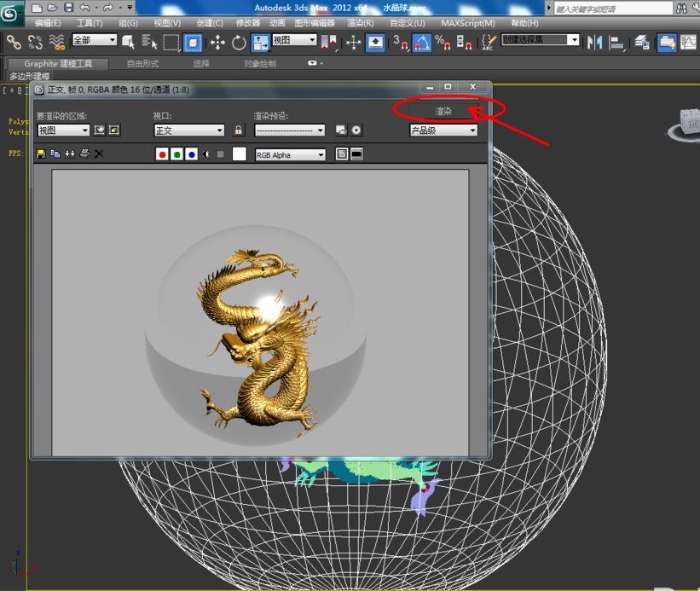Open the area to render dropdown
Screen dimensions: 700x591
coord(63,130)
